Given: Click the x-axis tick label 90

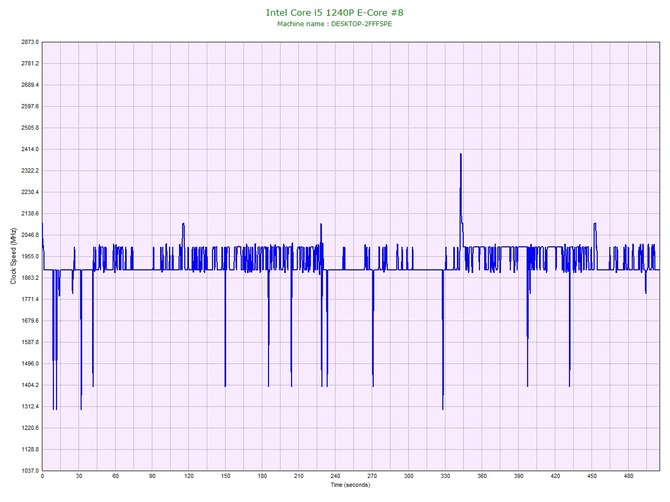Looking at the screenshot, I should click(152, 476).
